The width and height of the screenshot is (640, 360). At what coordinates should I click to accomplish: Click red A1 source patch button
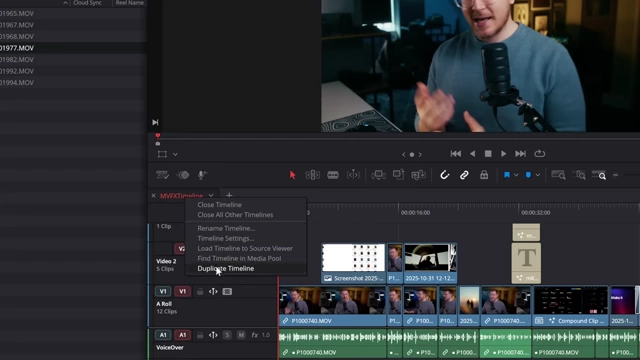pyautogui.click(x=182, y=335)
